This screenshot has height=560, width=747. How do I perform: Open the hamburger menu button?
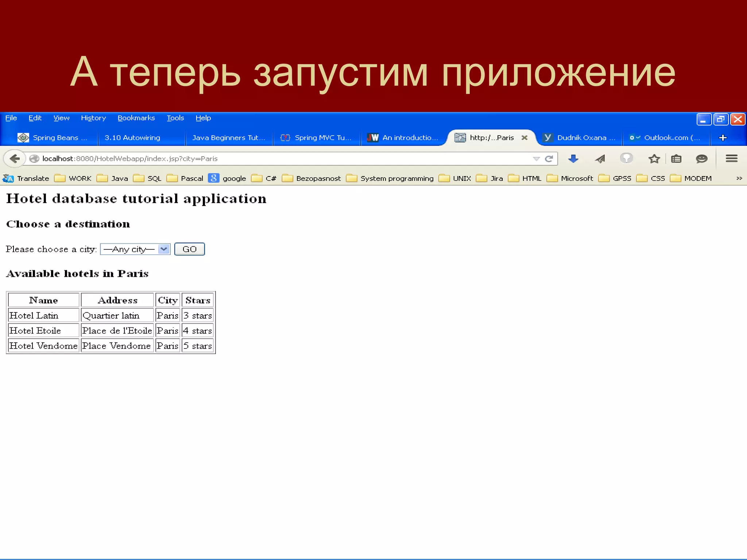[x=732, y=159]
